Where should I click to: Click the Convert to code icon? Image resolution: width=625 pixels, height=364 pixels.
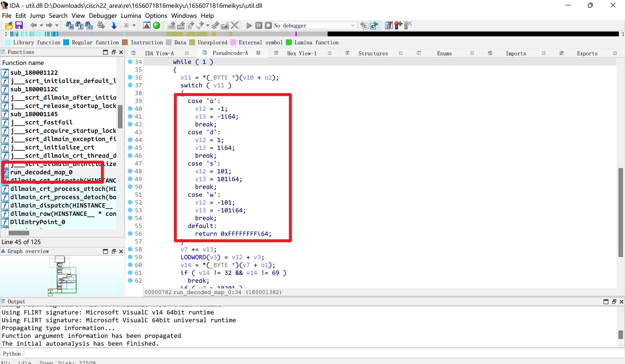pos(171,25)
